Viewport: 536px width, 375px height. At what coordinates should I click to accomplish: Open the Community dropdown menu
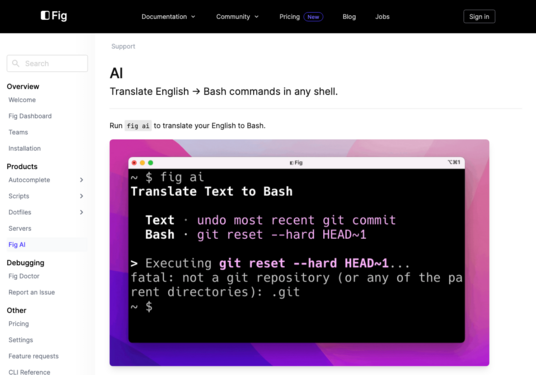pyautogui.click(x=237, y=16)
